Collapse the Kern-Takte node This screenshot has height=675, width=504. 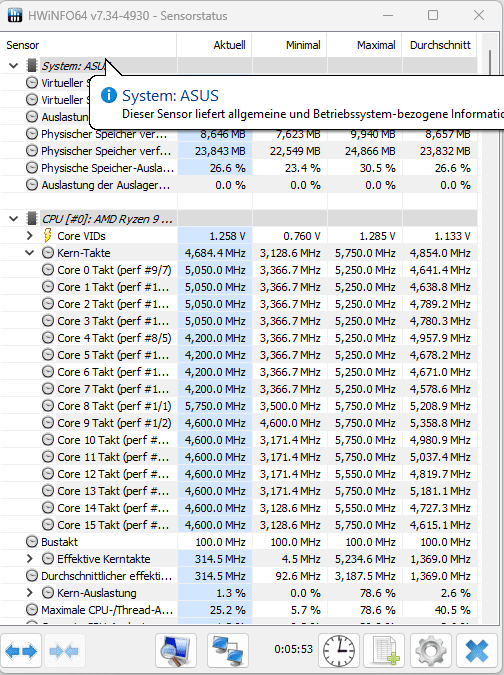pyautogui.click(x=30, y=253)
